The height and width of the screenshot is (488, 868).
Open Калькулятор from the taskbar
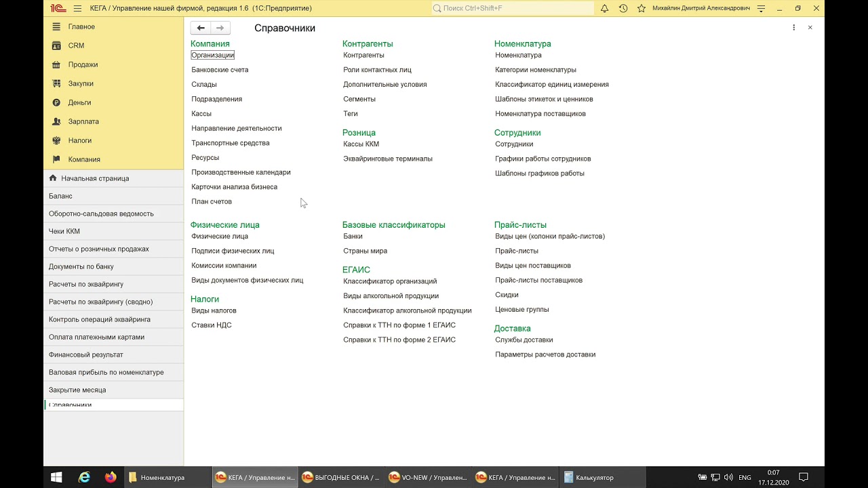pyautogui.click(x=602, y=477)
